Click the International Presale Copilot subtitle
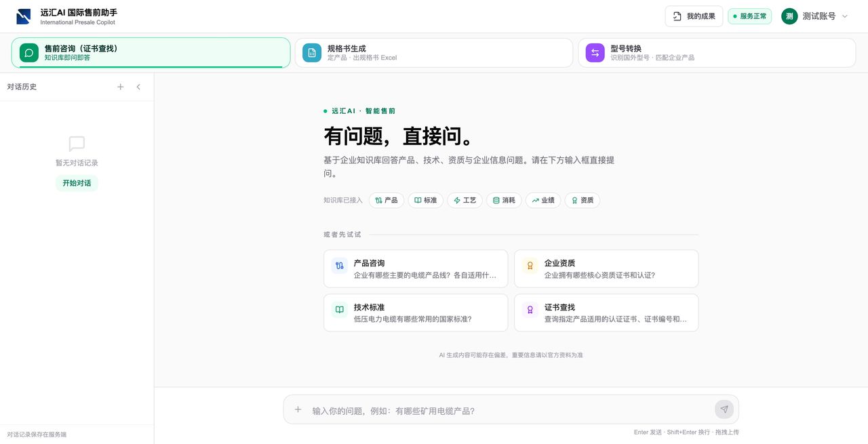 coord(78,22)
